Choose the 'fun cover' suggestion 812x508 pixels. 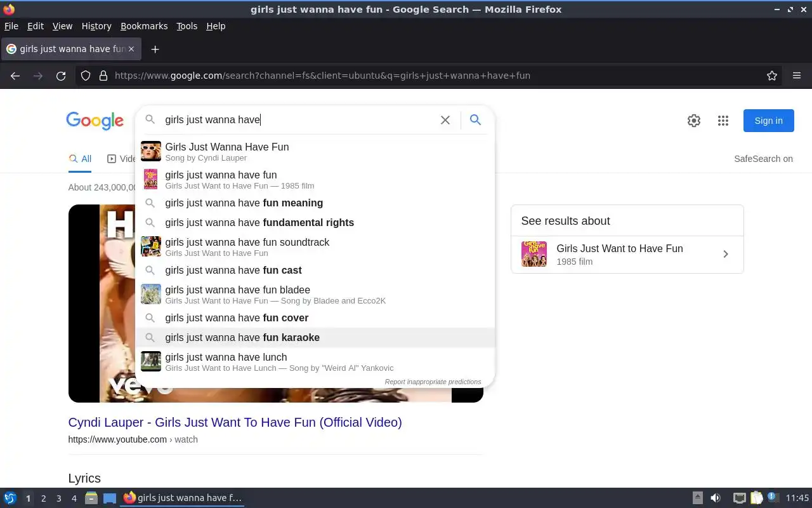coord(315,318)
